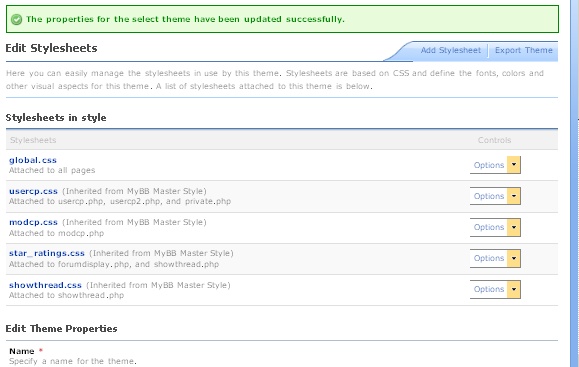The width and height of the screenshot is (579, 367).
Task: Click Options button for global.css
Action: pyautogui.click(x=489, y=165)
